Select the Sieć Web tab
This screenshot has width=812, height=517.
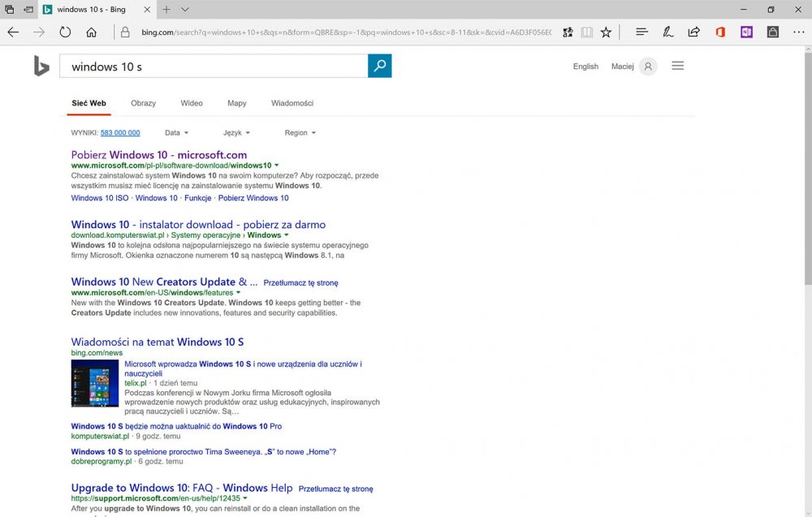click(x=89, y=104)
